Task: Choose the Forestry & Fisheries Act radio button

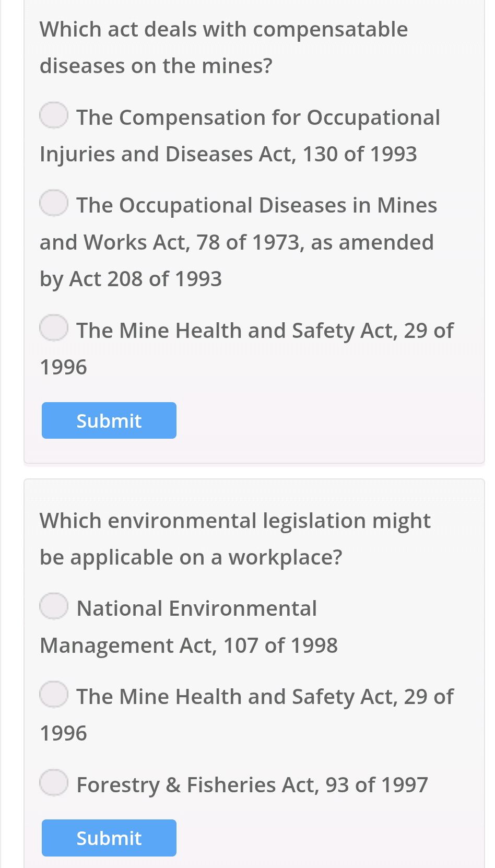Action: pos(54,782)
